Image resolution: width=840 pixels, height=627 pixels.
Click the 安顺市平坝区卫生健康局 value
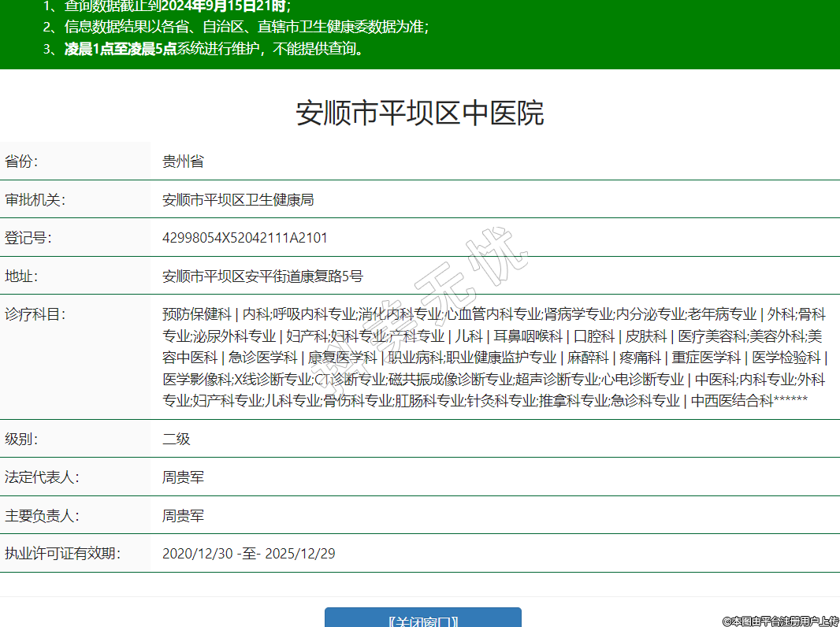(x=238, y=200)
